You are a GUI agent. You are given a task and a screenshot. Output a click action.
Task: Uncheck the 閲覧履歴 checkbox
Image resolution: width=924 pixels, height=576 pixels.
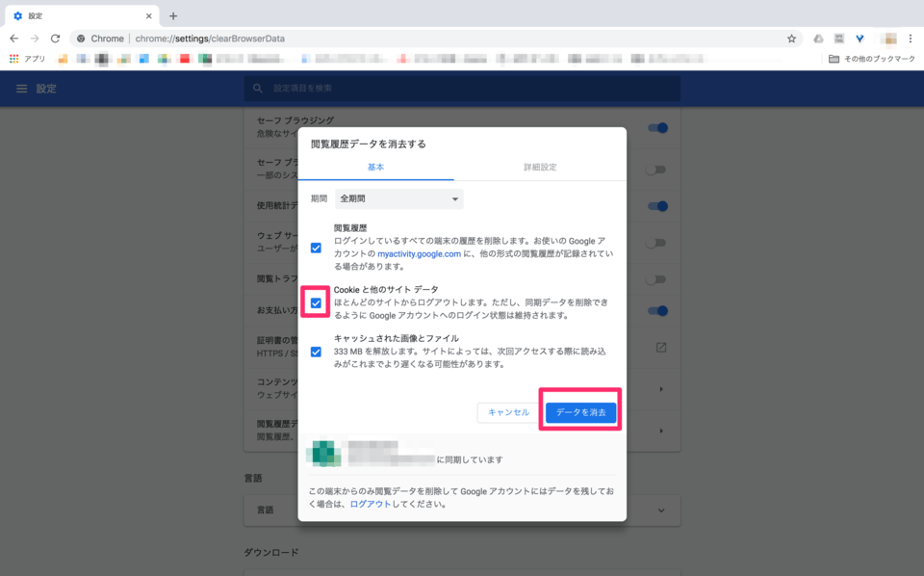[x=316, y=249]
